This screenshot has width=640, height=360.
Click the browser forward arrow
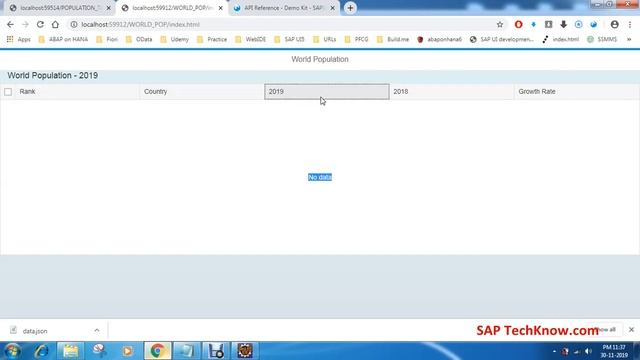pos(25,24)
